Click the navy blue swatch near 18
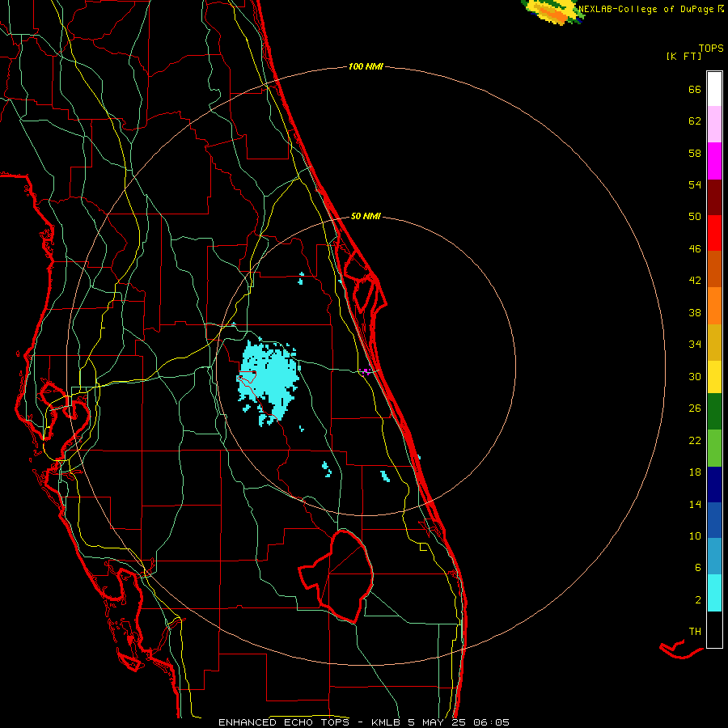The height and width of the screenshot is (728, 728). click(x=714, y=485)
